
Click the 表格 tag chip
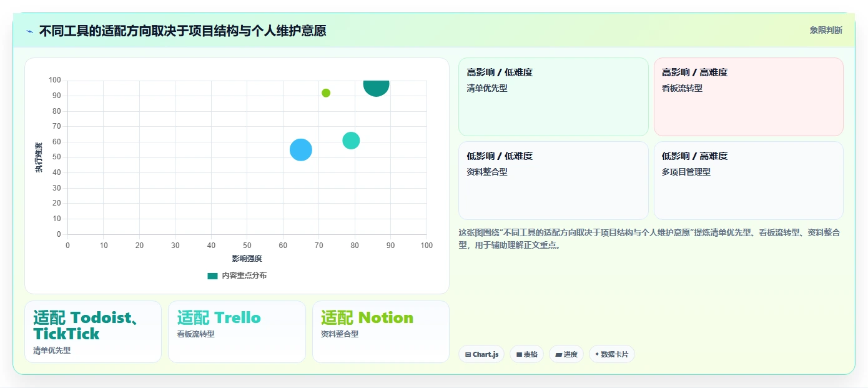point(526,354)
